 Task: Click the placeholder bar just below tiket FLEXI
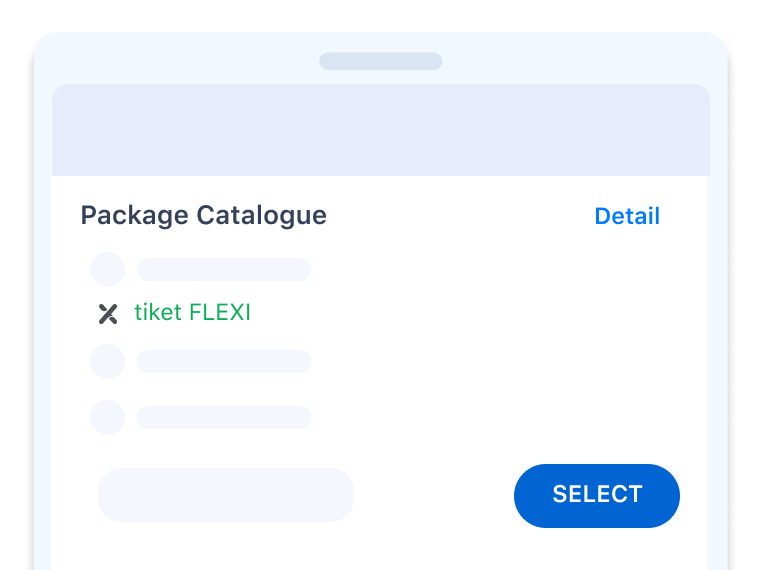(x=224, y=362)
